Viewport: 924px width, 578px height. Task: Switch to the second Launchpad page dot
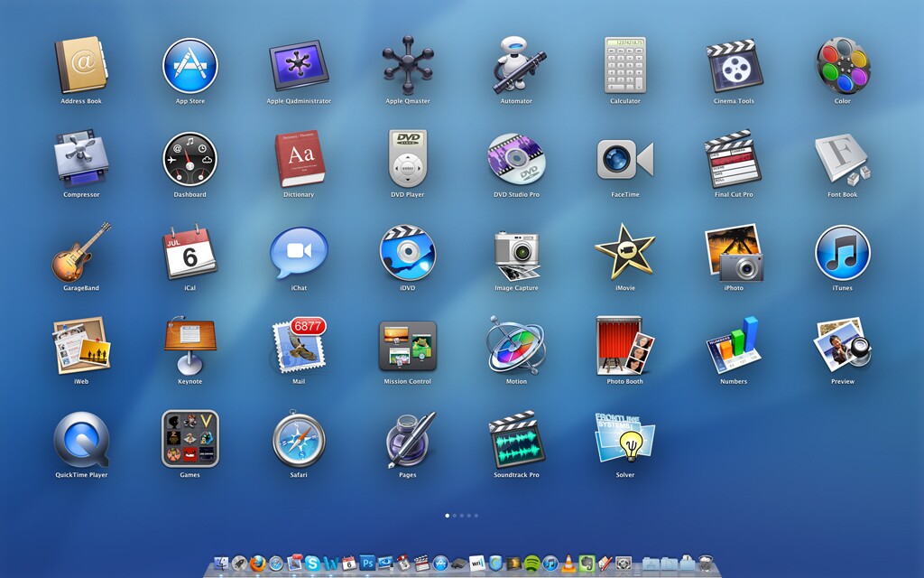coord(455,516)
